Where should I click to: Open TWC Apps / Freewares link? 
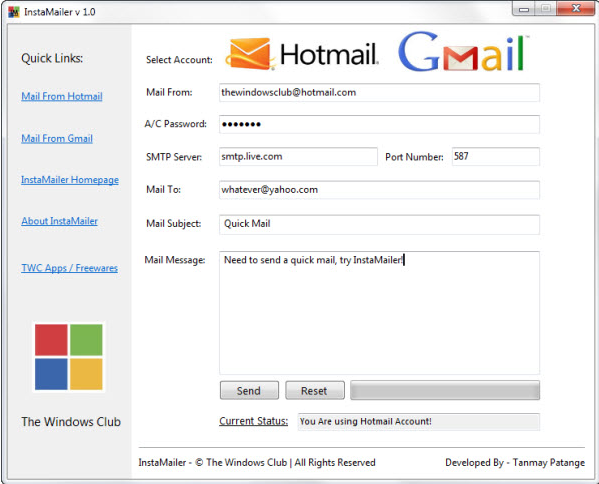(x=70, y=268)
